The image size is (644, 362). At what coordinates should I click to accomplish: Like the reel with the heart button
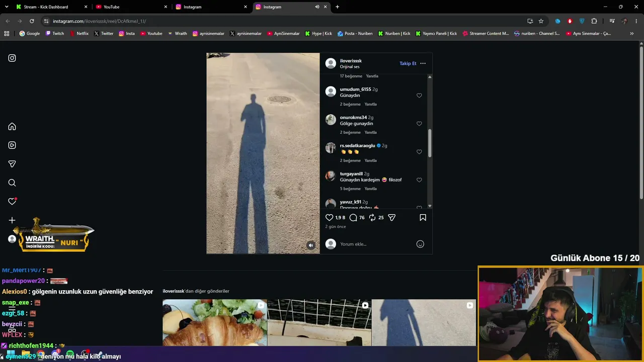point(330,218)
